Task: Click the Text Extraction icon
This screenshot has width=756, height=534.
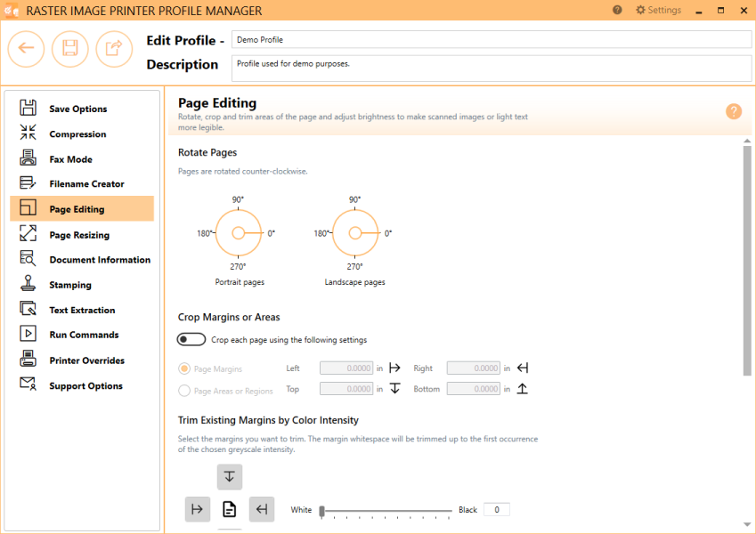Action: 28,309
